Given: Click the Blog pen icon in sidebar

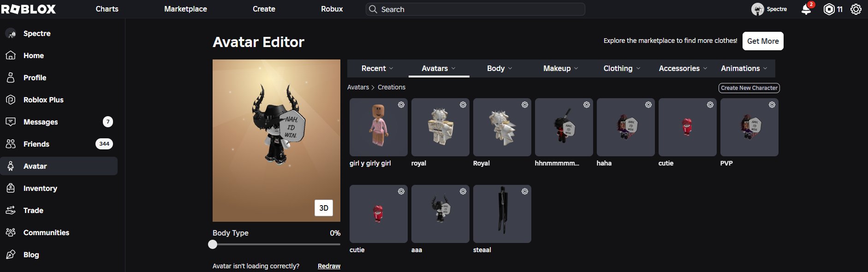Looking at the screenshot, I should [11, 254].
